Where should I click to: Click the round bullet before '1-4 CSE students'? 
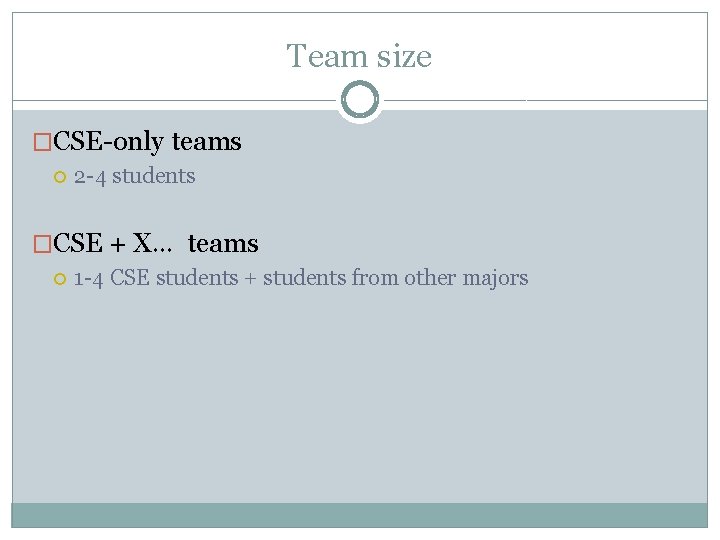click(x=60, y=279)
